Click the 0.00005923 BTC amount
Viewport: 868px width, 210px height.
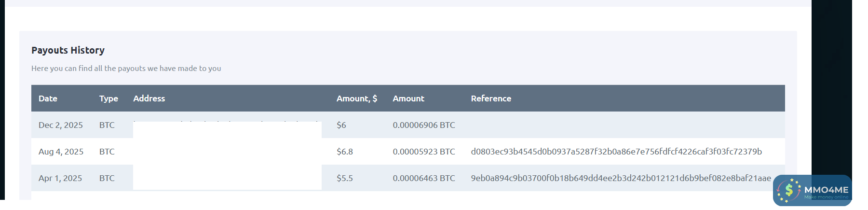[x=424, y=152]
